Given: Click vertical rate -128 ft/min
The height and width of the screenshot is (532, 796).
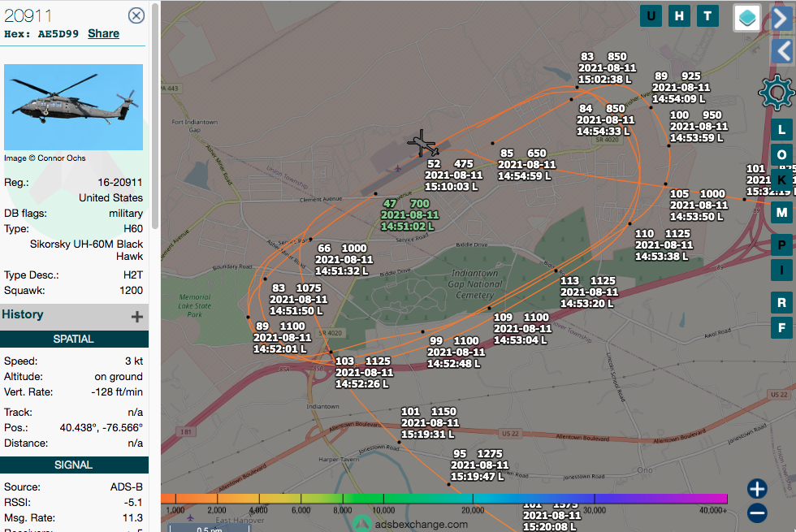Looking at the screenshot, I should (117, 391).
